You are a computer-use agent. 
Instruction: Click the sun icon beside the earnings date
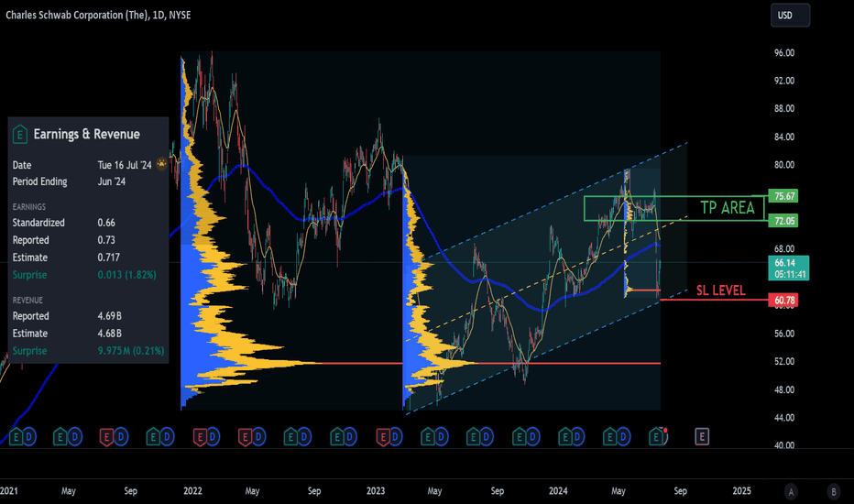[x=162, y=163]
